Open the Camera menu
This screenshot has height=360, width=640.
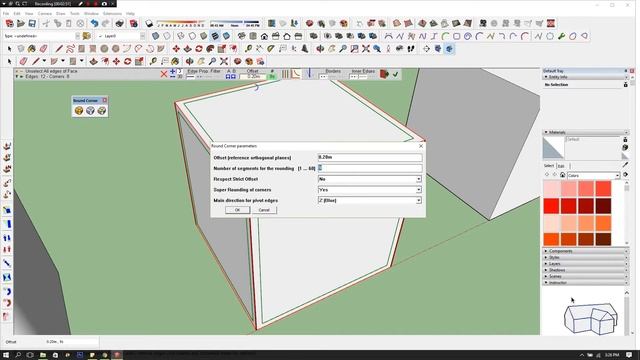[x=44, y=13]
